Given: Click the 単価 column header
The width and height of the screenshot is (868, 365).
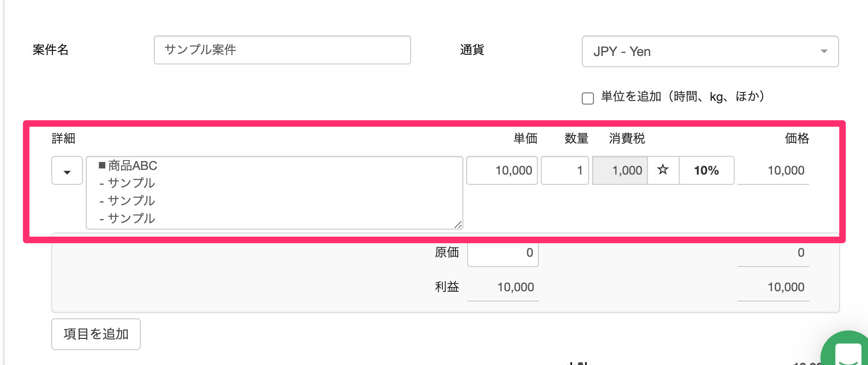Looking at the screenshot, I should pos(525,139).
